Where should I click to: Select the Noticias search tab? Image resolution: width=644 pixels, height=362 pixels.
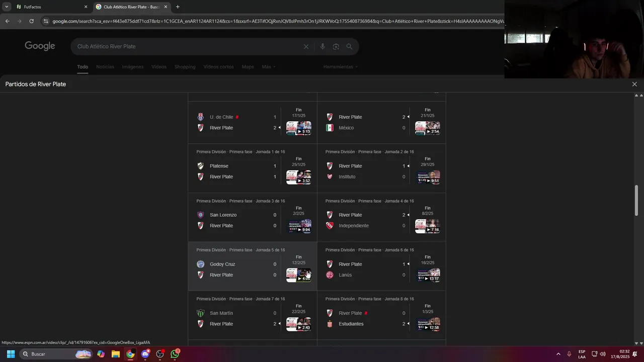[x=105, y=67]
